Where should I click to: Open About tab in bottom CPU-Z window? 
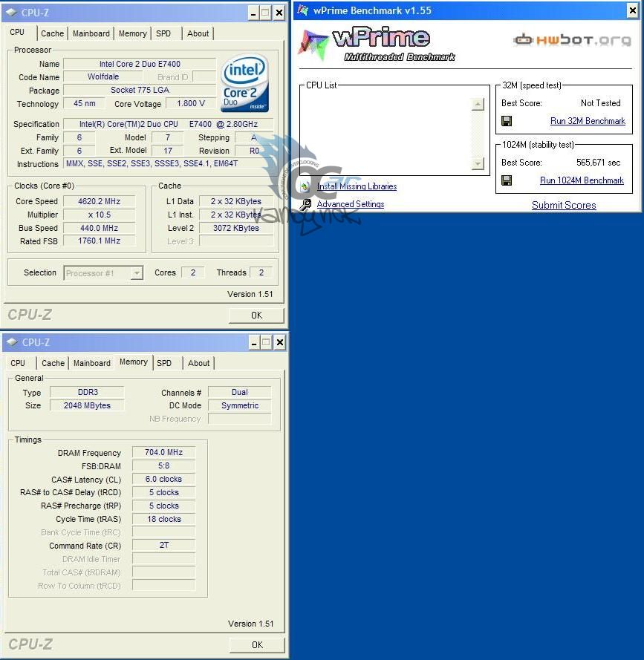199,363
